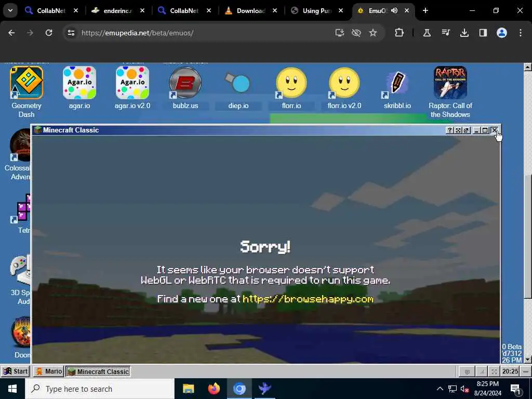532x399 pixels.
Task: Open the browser Downloads icon
Action: pos(464,33)
